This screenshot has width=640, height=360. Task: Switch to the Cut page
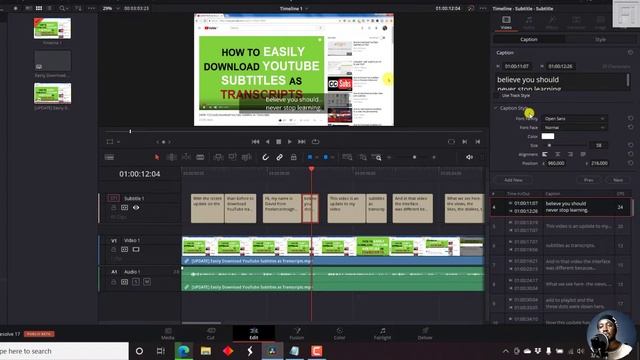(211, 333)
